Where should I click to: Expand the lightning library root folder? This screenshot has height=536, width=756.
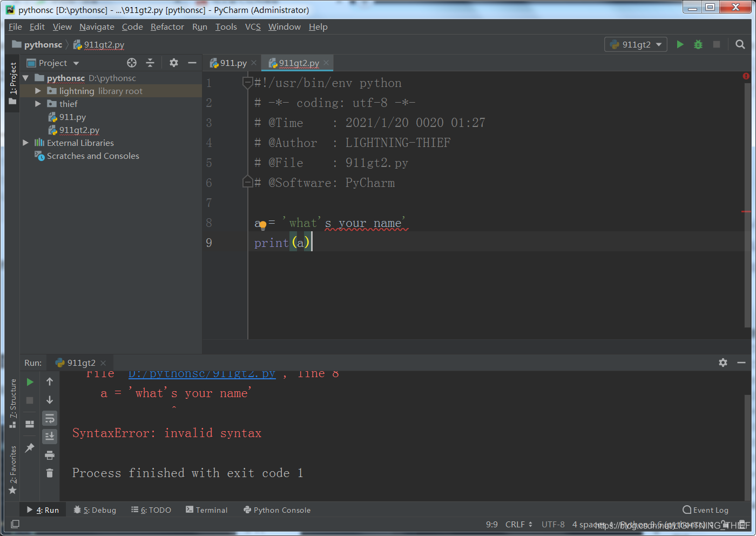point(38,91)
